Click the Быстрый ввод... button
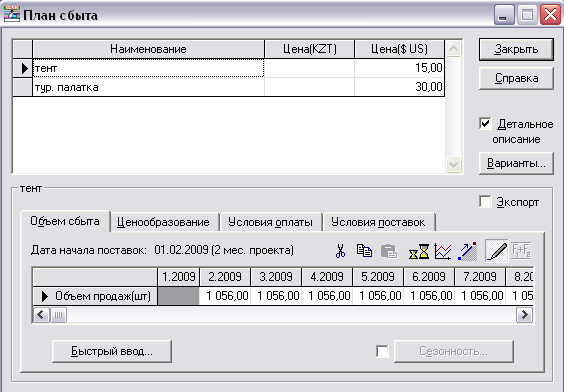 coord(112,351)
